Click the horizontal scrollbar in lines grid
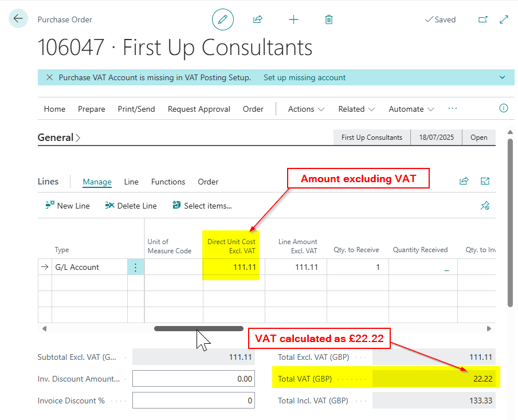Viewport: 518px width, 420px height. pyautogui.click(x=198, y=328)
